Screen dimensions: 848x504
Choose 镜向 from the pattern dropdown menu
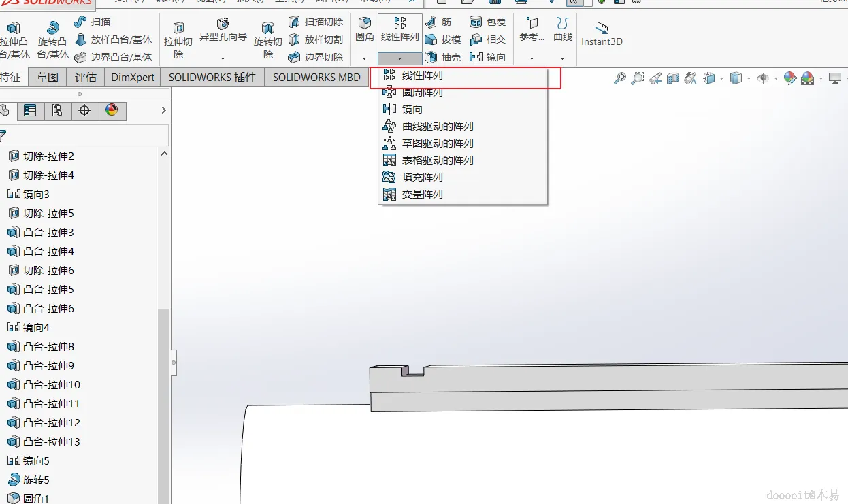(463, 109)
